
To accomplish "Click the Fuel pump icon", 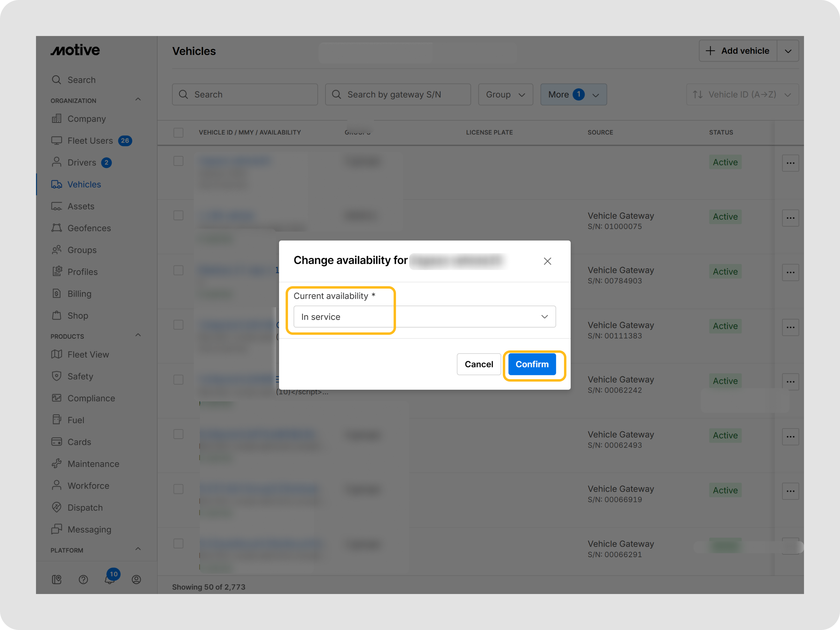I will pos(57,420).
